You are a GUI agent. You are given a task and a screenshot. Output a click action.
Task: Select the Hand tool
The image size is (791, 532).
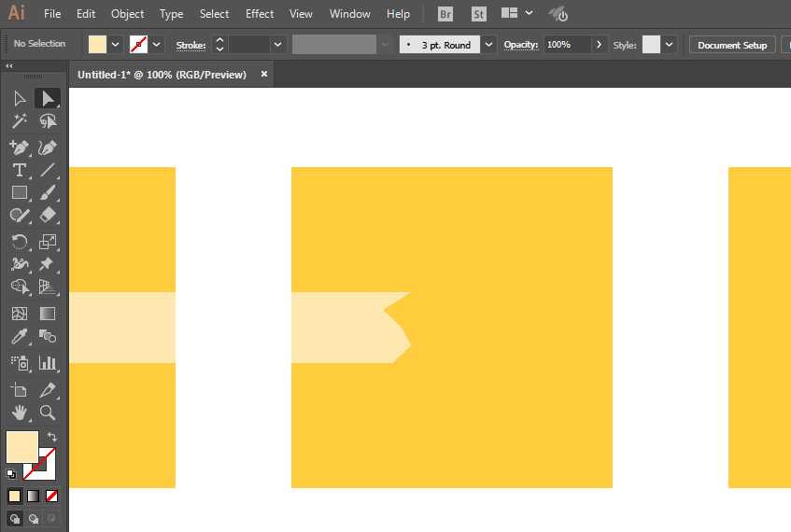point(20,413)
